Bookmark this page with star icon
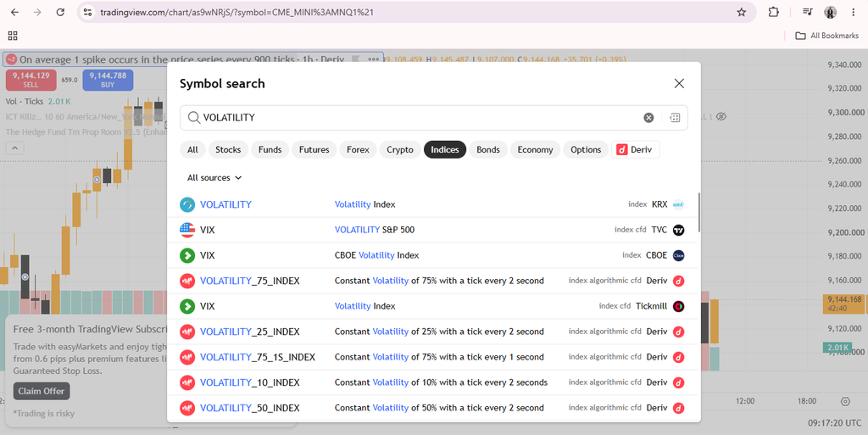 (x=741, y=12)
